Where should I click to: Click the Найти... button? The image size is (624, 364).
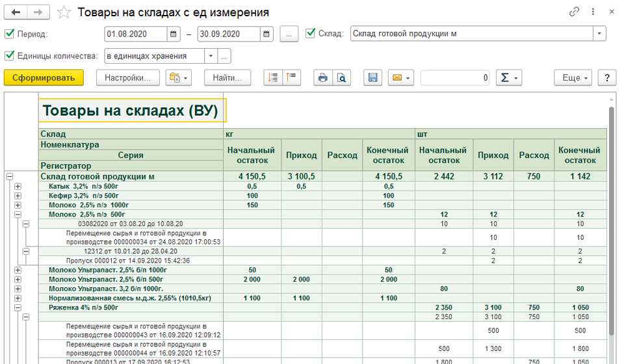click(227, 77)
